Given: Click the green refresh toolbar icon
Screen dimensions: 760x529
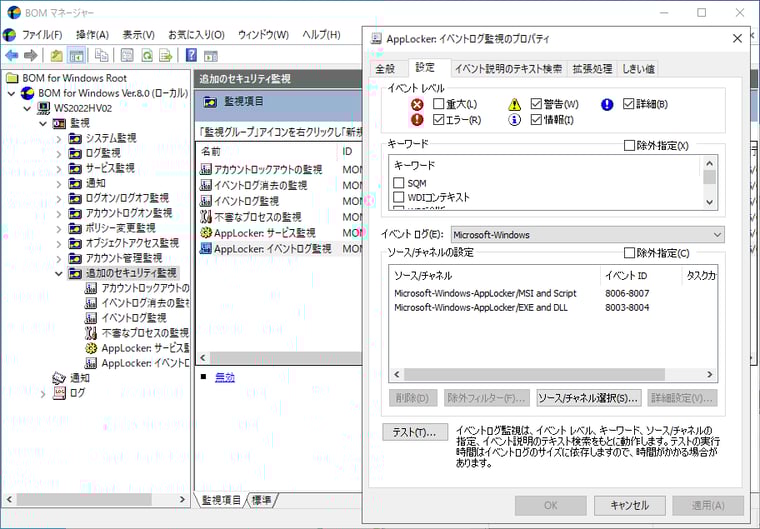Looking at the screenshot, I should 147,55.
